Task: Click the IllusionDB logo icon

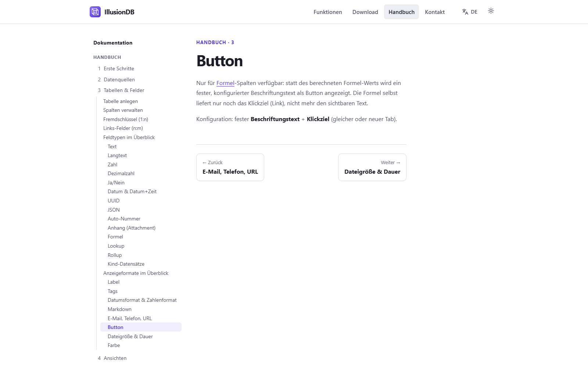Action: 95,12
